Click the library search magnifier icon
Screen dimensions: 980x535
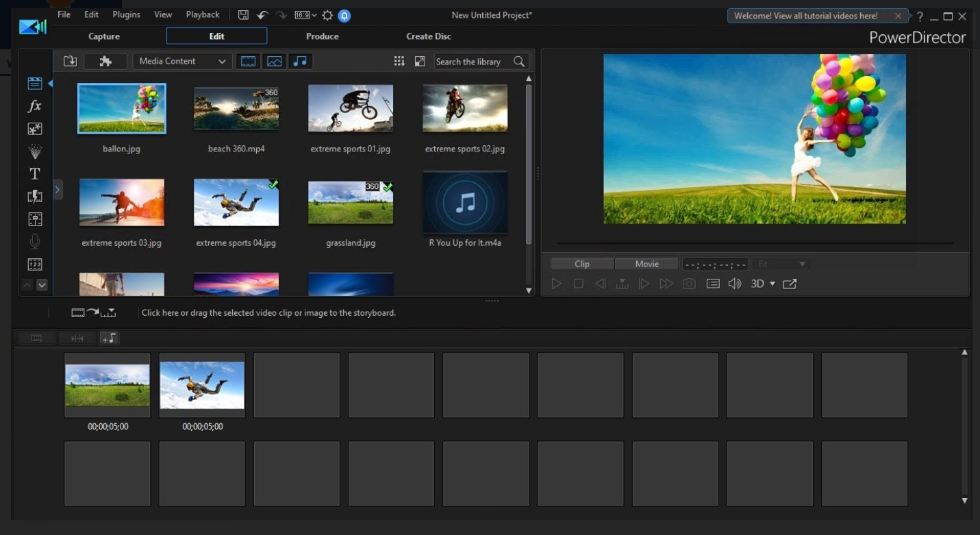click(519, 62)
